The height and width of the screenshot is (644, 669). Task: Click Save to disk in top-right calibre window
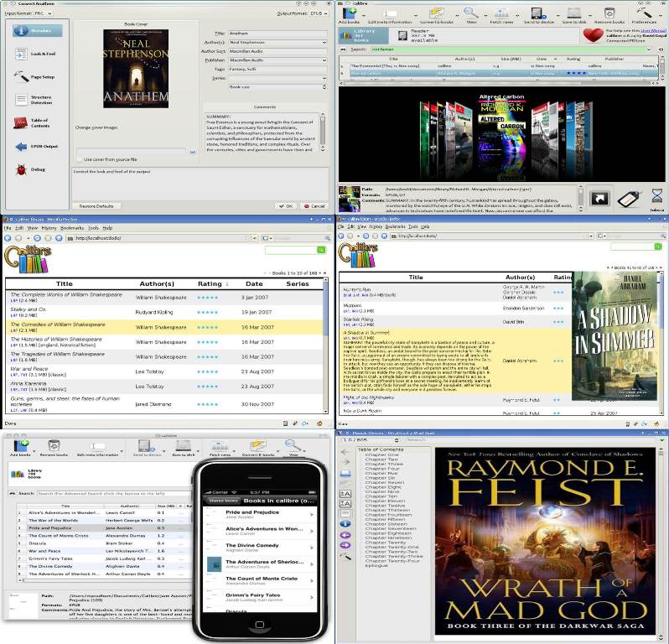pos(574,15)
